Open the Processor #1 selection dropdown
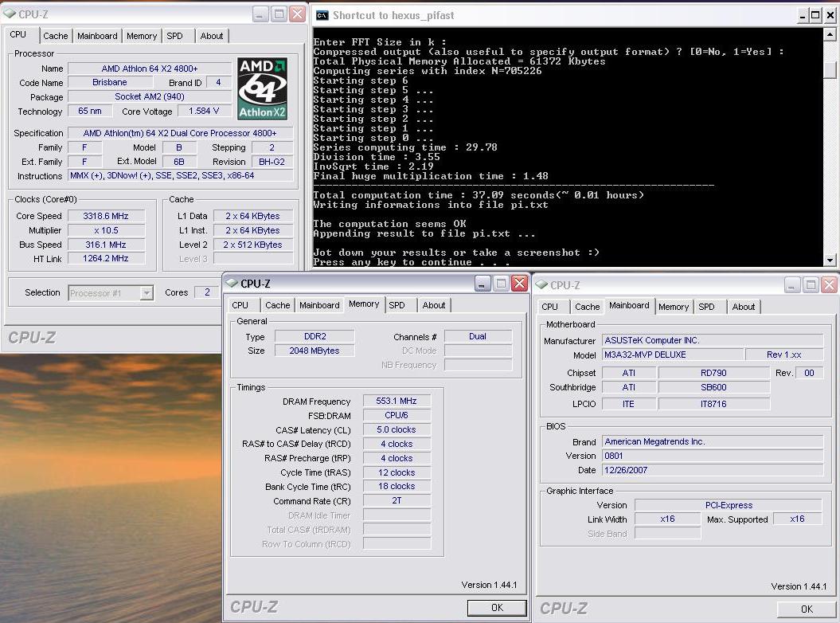Viewport: 840px width, 623px height. pos(147,292)
